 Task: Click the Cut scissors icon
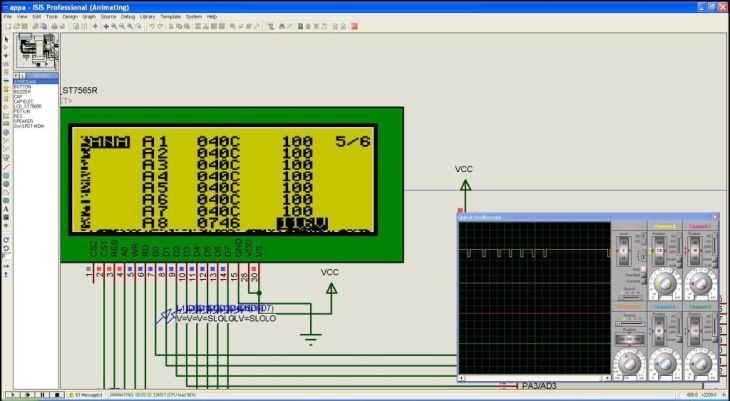click(171, 27)
